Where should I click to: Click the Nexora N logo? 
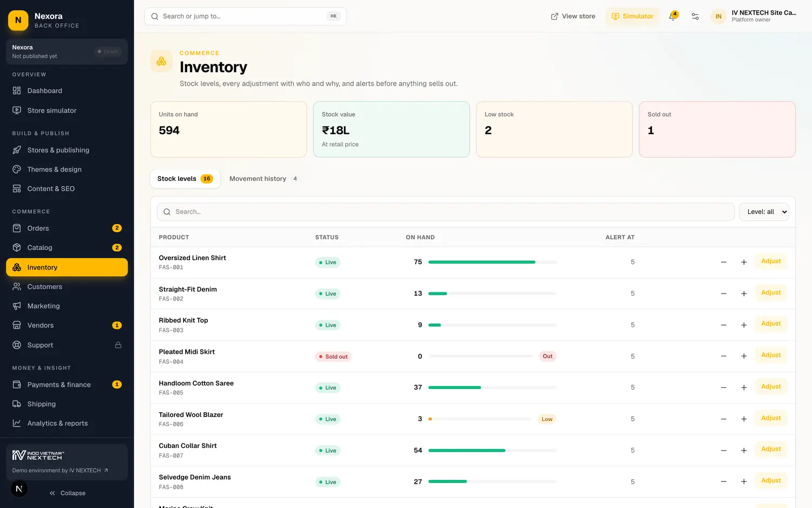tap(18, 21)
